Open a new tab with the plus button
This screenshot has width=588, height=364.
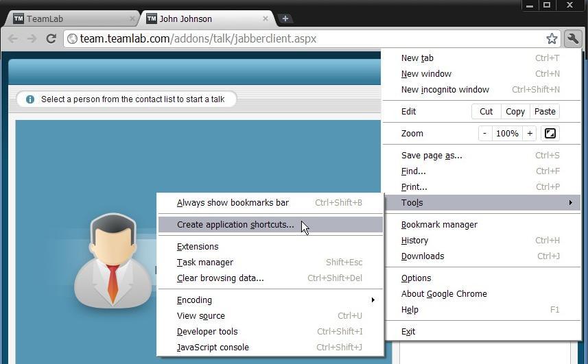285,19
